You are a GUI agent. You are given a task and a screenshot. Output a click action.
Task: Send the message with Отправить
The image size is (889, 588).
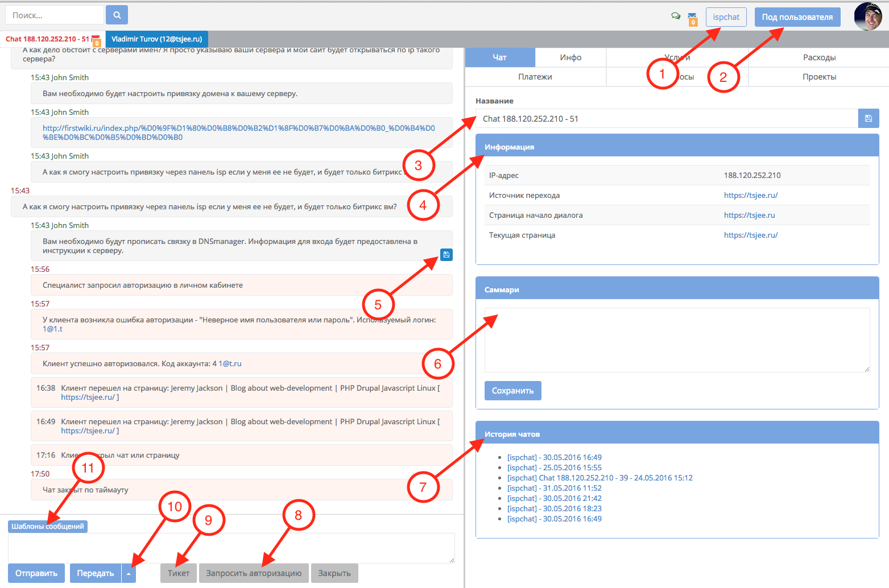point(36,573)
